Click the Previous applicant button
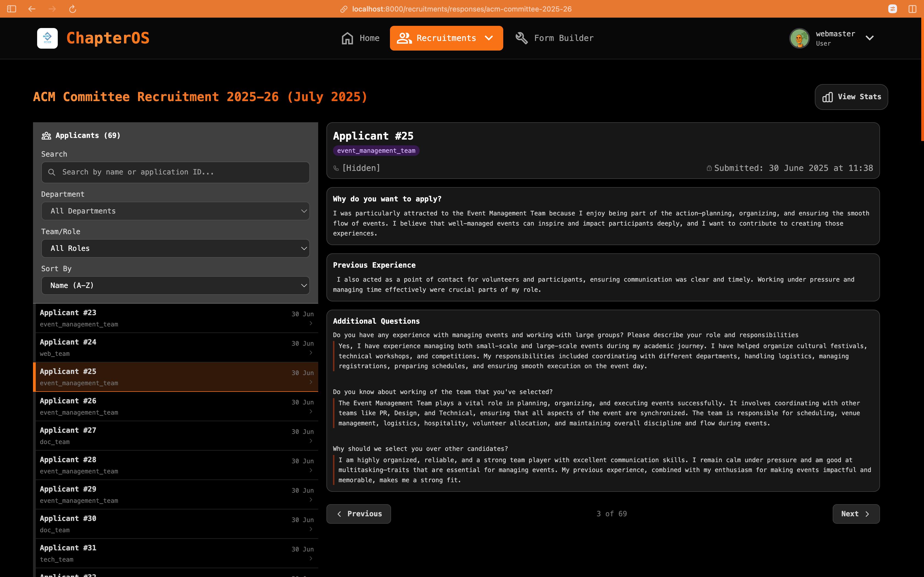This screenshot has width=924, height=577. [x=358, y=514]
